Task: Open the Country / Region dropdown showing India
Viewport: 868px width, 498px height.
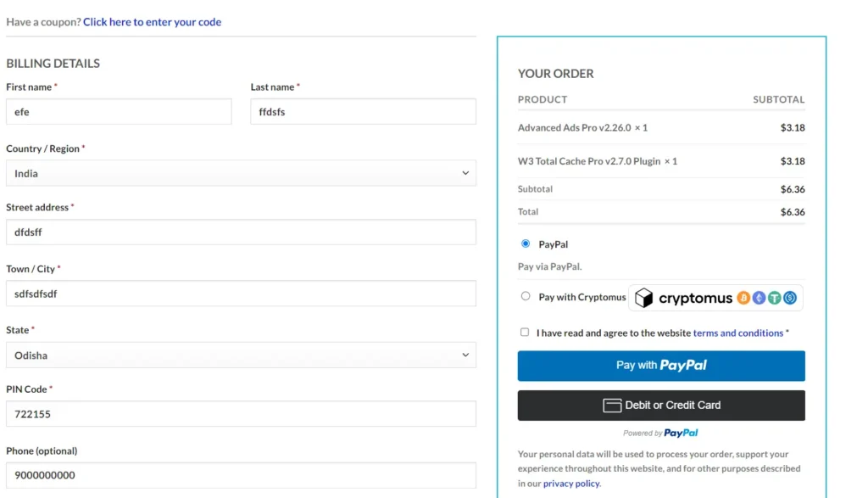Action: tap(241, 173)
